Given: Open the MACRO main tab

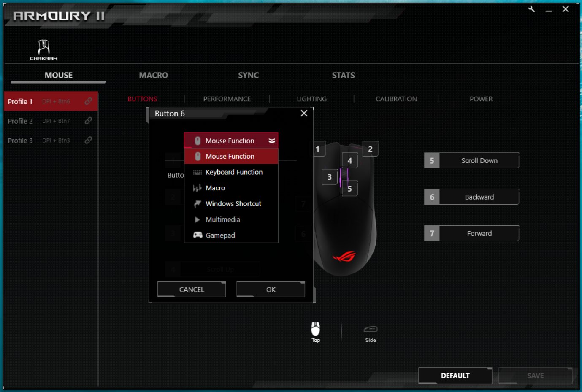Looking at the screenshot, I should 154,75.
